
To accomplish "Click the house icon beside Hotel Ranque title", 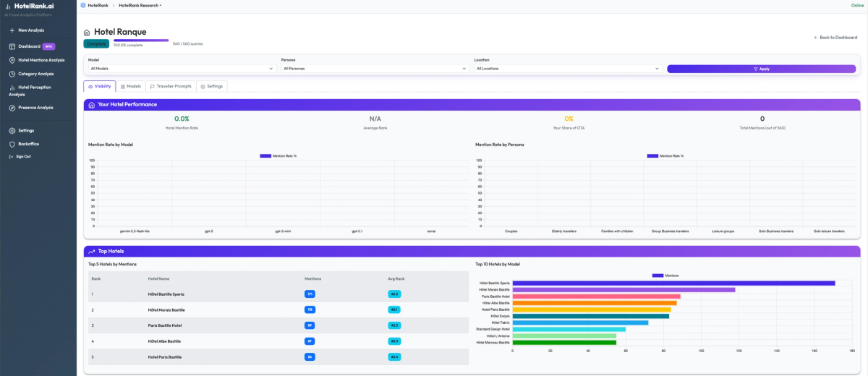I will [x=87, y=33].
